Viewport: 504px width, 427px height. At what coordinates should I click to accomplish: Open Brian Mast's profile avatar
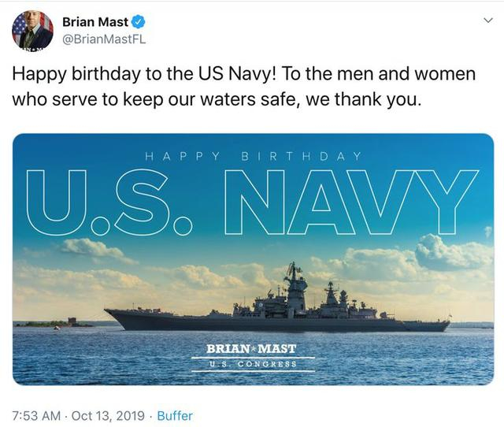[x=32, y=31]
